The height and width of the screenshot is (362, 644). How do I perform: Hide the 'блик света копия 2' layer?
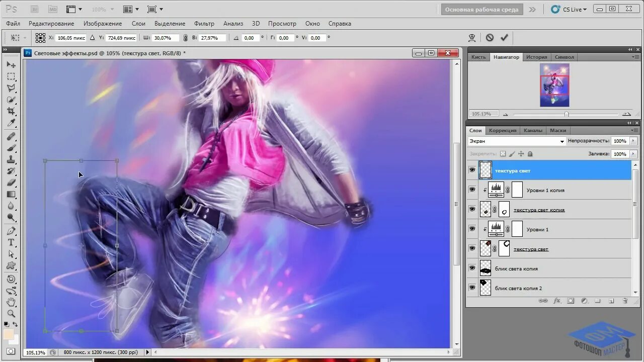tap(472, 288)
